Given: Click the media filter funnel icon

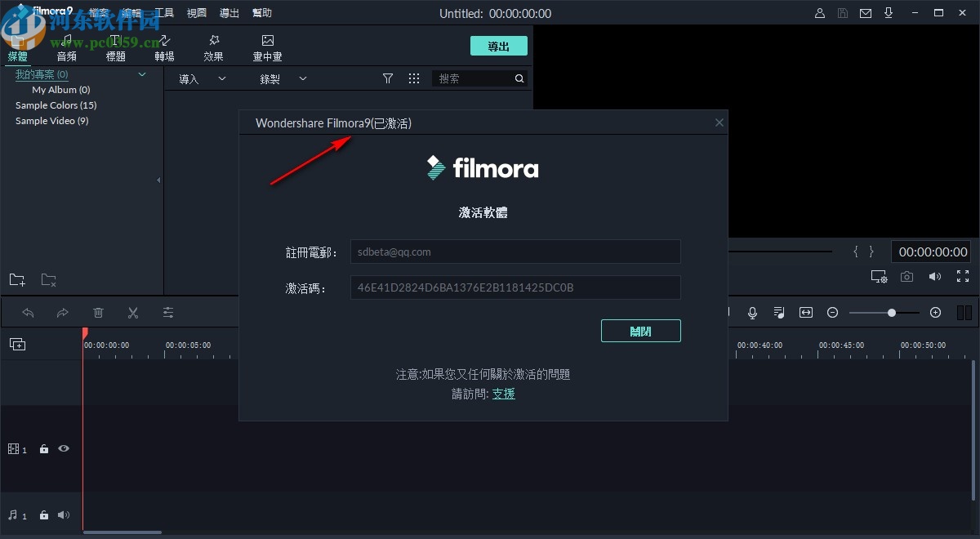Looking at the screenshot, I should pyautogui.click(x=388, y=78).
